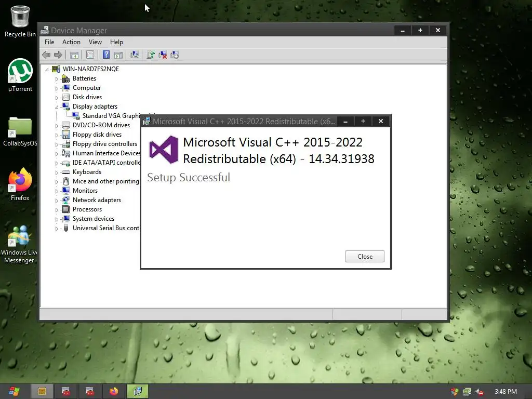Expand the Computer node

coord(57,88)
